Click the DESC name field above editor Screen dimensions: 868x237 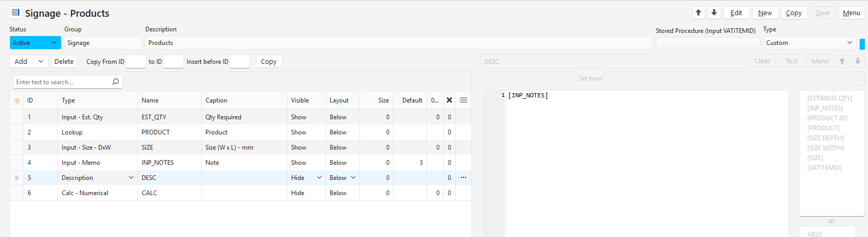[x=614, y=61]
